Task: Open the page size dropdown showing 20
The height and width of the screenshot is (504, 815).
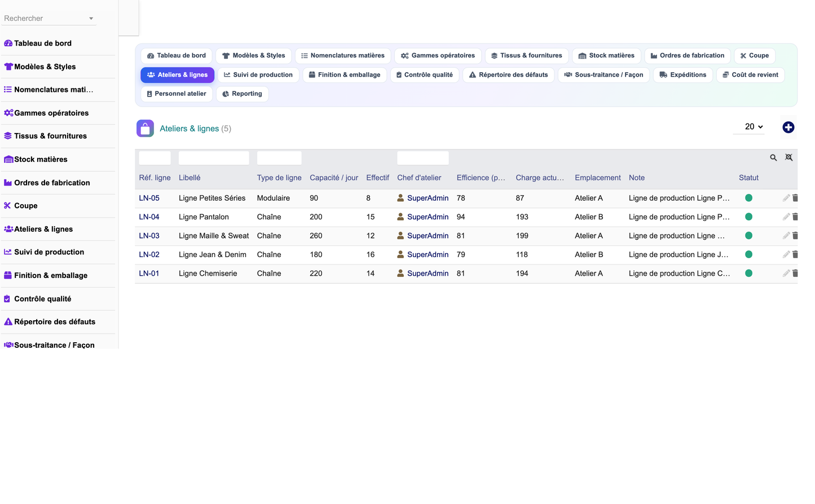Action: 749,127
